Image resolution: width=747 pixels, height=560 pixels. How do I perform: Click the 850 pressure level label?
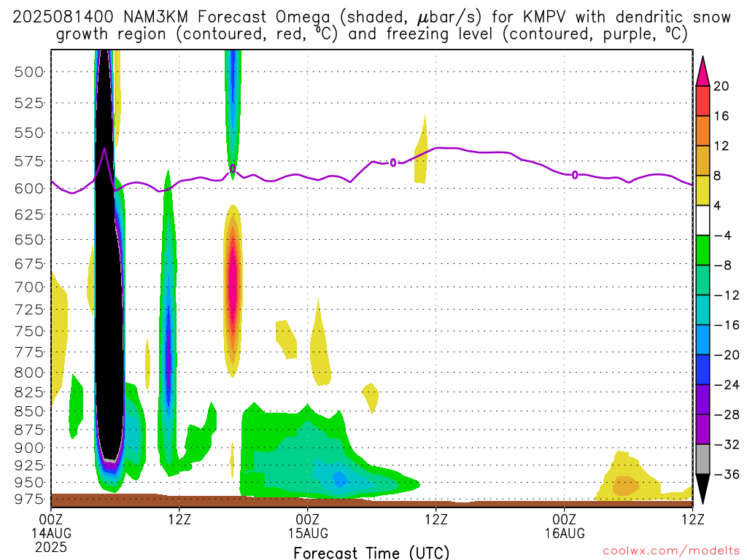[x=29, y=411]
